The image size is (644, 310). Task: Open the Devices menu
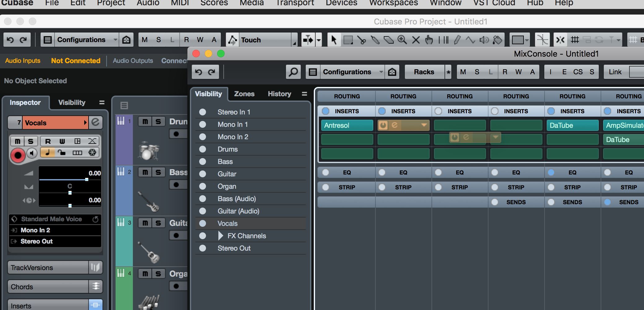[341, 3]
